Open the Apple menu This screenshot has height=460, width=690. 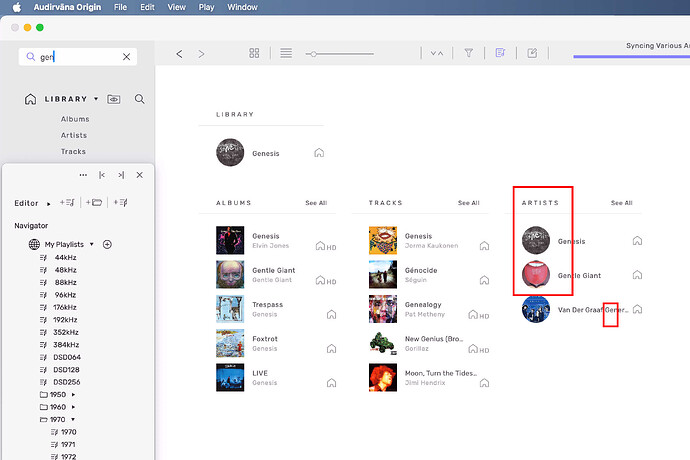point(17,7)
